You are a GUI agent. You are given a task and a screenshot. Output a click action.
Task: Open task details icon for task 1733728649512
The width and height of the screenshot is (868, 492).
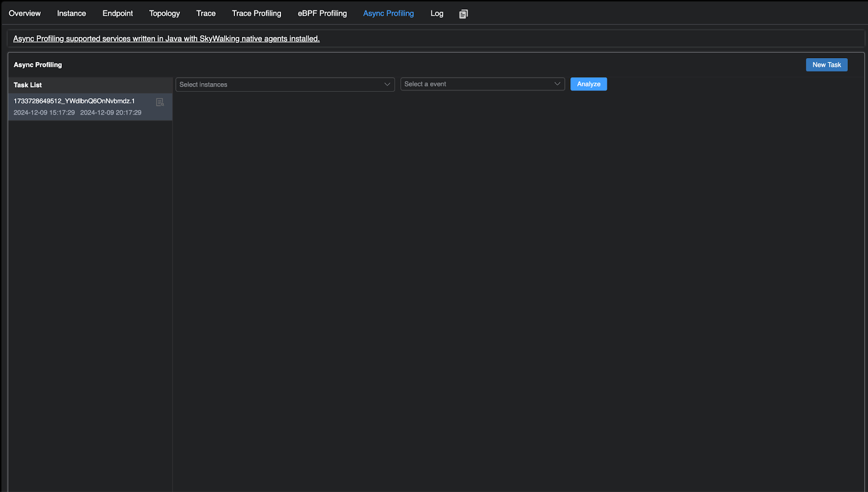coord(160,102)
